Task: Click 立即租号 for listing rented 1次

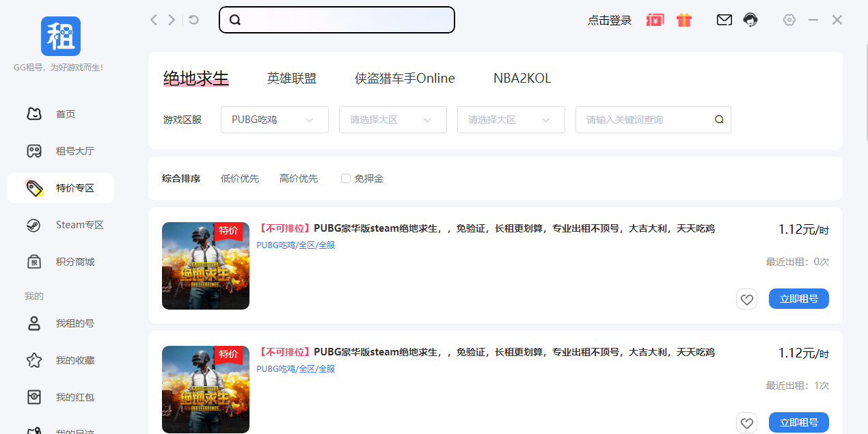Action: pos(799,422)
